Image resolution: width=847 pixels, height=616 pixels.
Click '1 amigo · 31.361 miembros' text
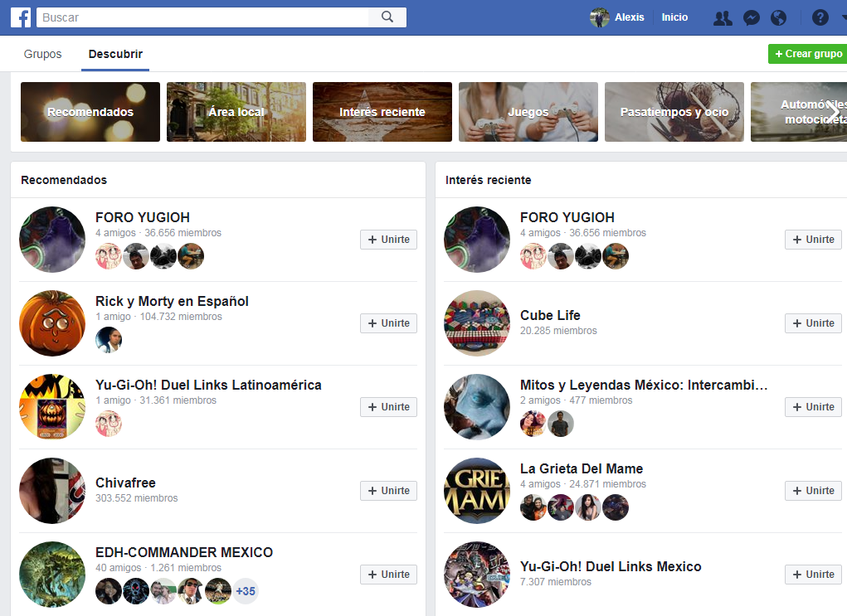click(x=156, y=400)
